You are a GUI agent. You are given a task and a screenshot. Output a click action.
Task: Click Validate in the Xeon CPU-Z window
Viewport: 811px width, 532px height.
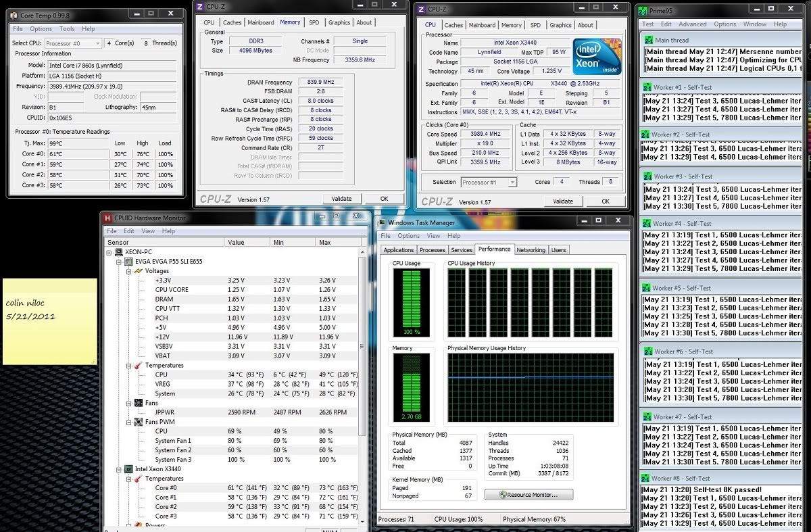point(562,201)
